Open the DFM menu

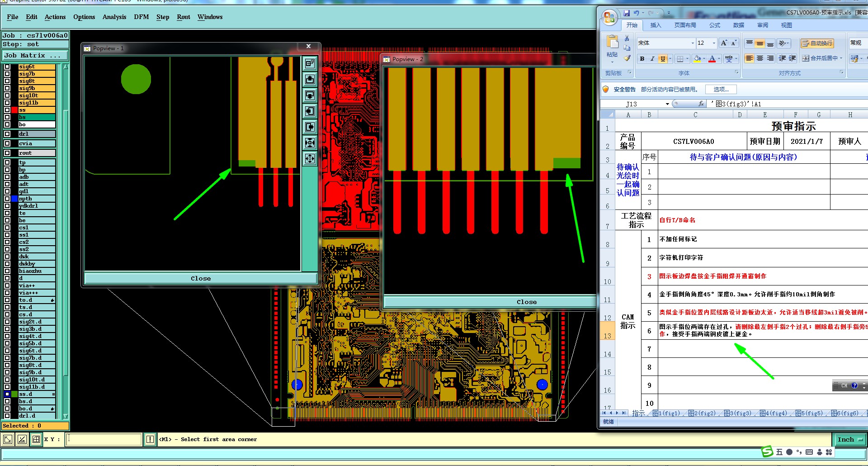click(141, 17)
